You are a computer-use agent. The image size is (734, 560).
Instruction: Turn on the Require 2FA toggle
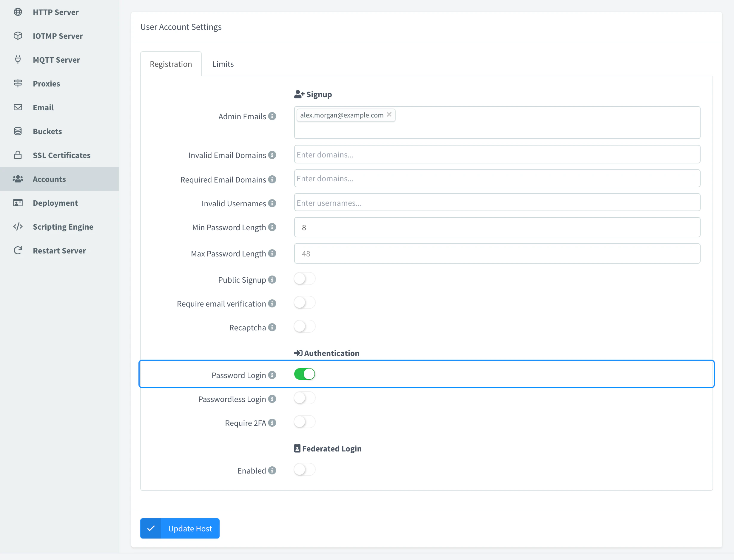(304, 422)
